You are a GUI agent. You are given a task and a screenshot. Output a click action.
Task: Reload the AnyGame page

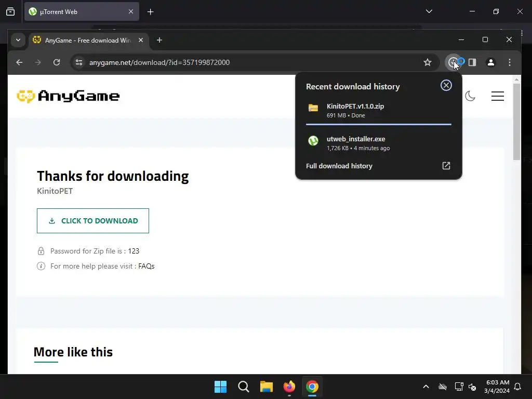(x=57, y=62)
